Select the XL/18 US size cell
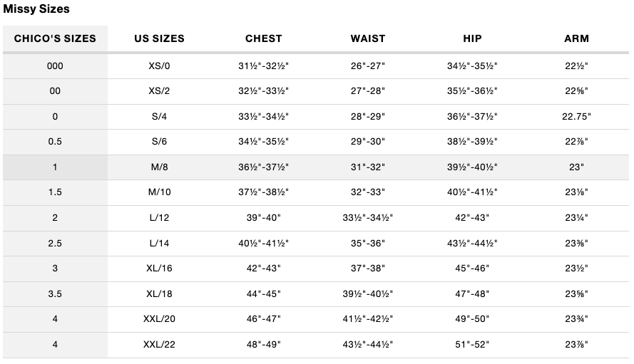This screenshot has height=364, width=634. point(159,293)
